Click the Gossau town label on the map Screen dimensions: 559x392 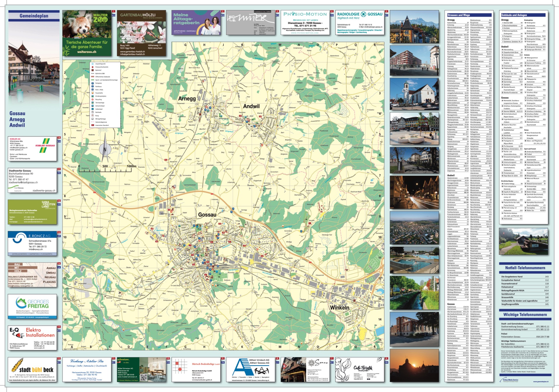coord(207,215)
